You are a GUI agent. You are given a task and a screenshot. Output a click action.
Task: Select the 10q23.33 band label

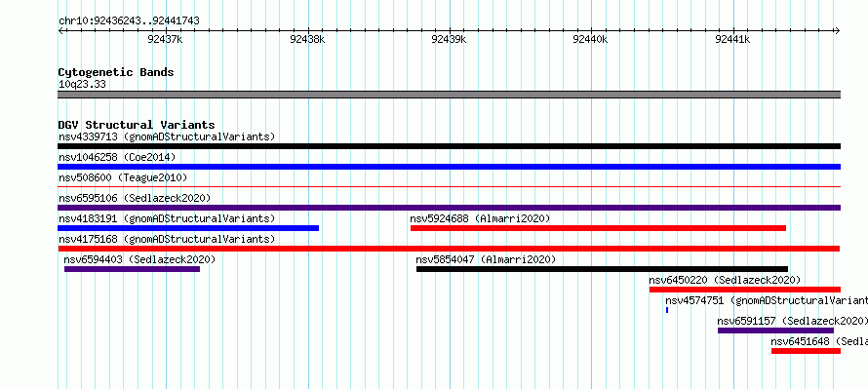point(82,85)
